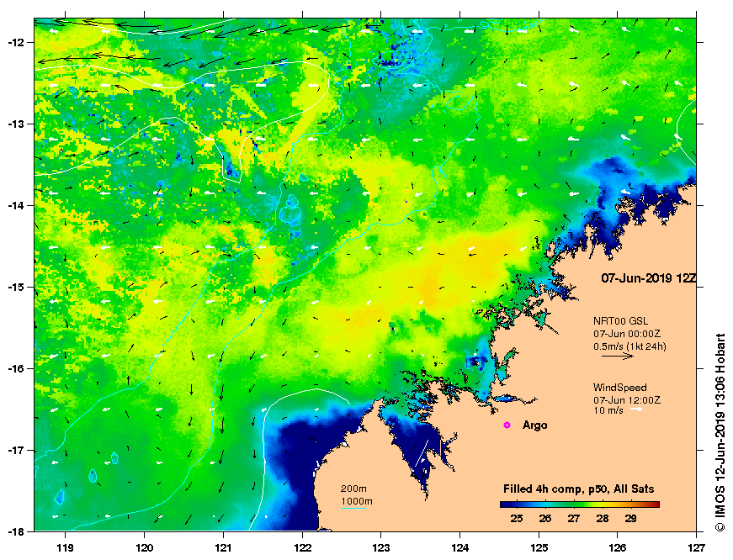This screenshot has height=560, width=733.
Task: Click longitude axis label 123
Action: (381, 547)
